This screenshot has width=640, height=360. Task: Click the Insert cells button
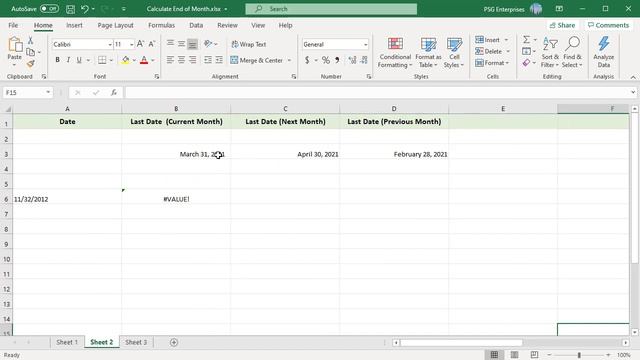[488, 40]
